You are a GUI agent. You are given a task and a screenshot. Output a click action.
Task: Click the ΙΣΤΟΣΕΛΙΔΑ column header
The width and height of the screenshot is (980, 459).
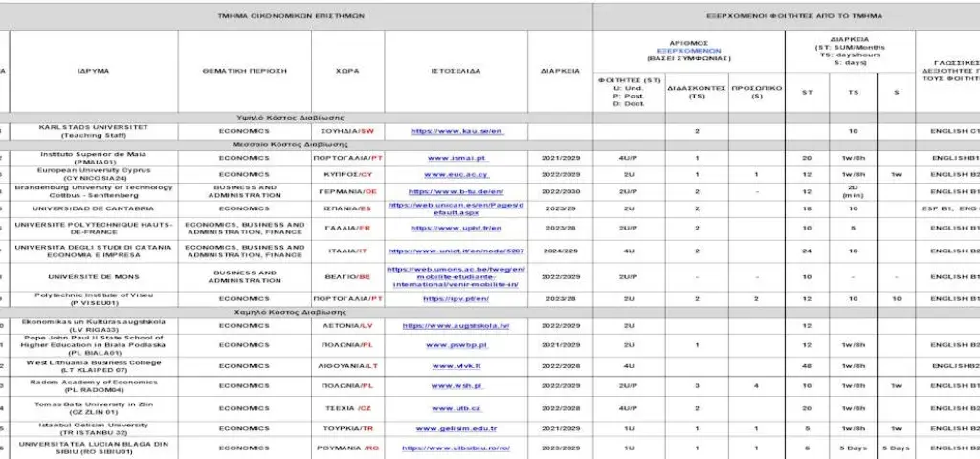click(457, 71)
